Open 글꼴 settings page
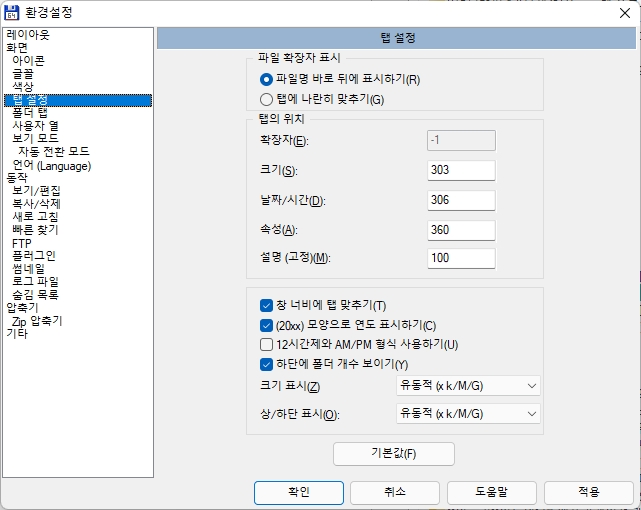The height and width of the screenshot is (510, 641). coord(23,74)
